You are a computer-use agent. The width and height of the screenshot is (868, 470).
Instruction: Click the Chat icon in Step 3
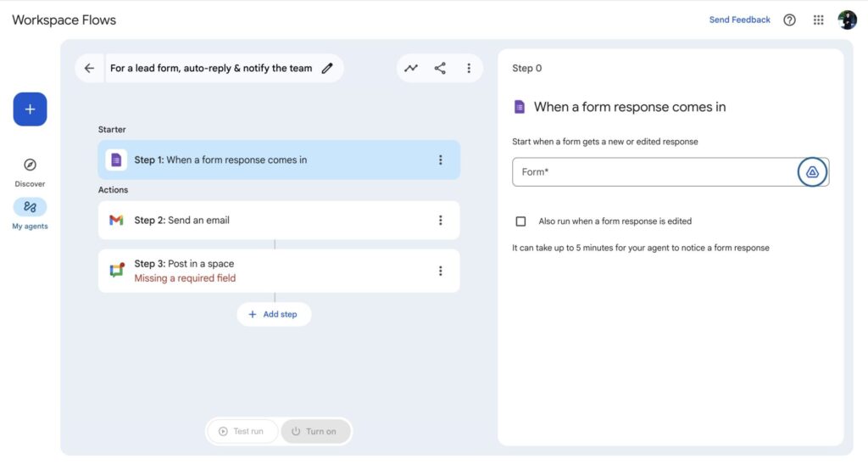pyautogui.click(x=116, y=271)
